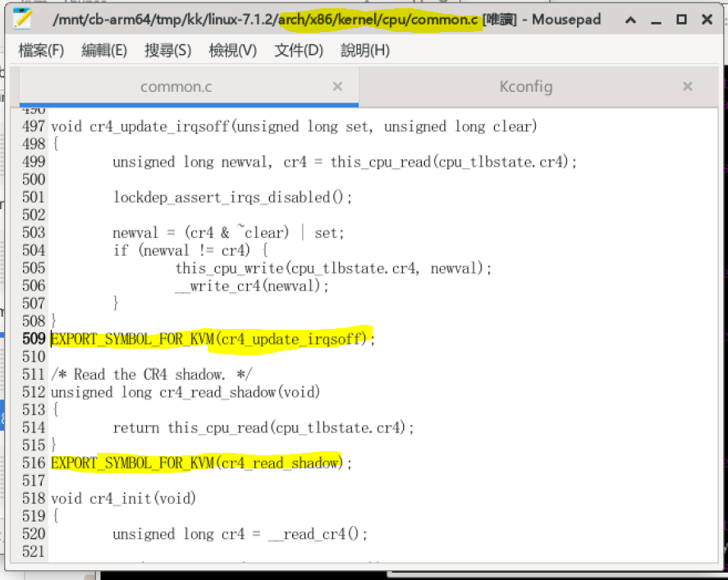Image resolution: width=728 pixels, height=580 pixels.
Task: Open the 編輯(E) menu
Action: [x=104, y=50]
